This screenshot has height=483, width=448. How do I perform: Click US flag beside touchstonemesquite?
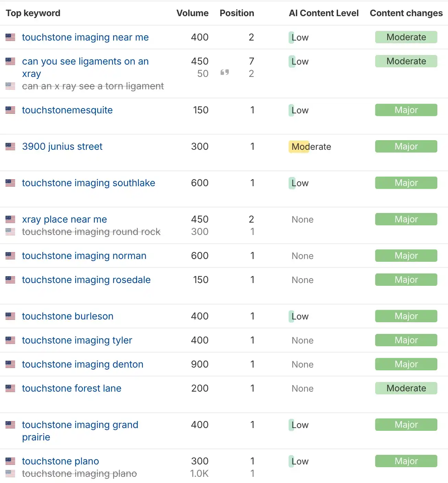tap(10, 110)
